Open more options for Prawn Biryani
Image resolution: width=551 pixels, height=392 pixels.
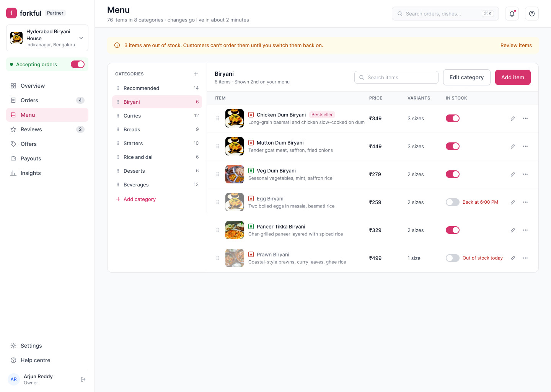(x=525, y=258)
